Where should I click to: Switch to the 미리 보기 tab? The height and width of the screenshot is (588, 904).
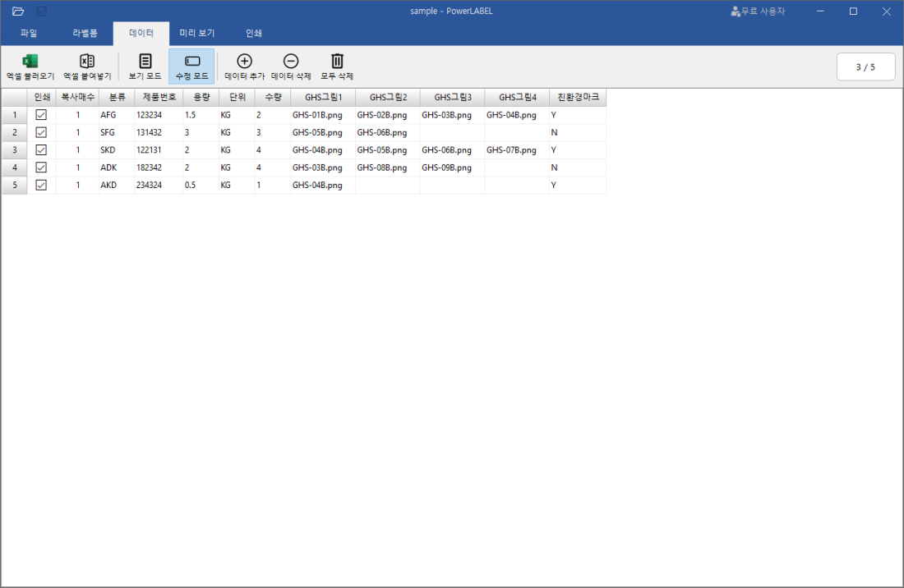(197, 34)
